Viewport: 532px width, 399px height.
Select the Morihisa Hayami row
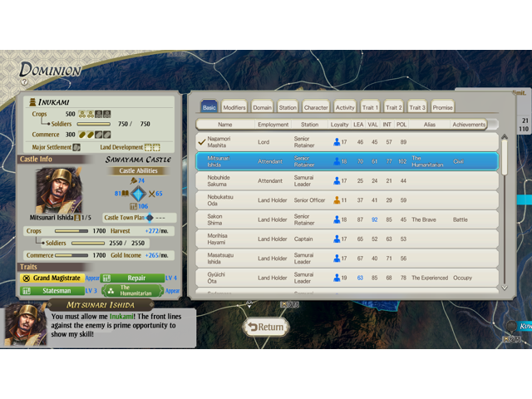coord(347,239)
